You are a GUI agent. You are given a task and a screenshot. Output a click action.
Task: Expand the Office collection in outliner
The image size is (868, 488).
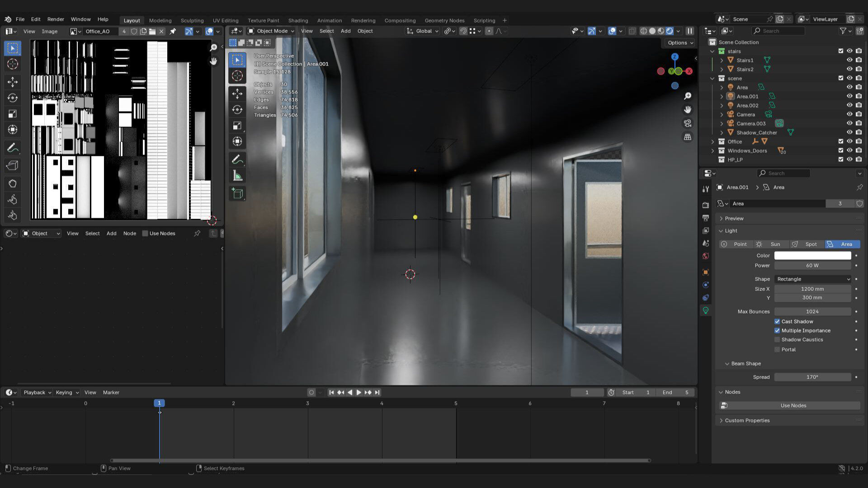pyautogui.click(x=713, y=142)
